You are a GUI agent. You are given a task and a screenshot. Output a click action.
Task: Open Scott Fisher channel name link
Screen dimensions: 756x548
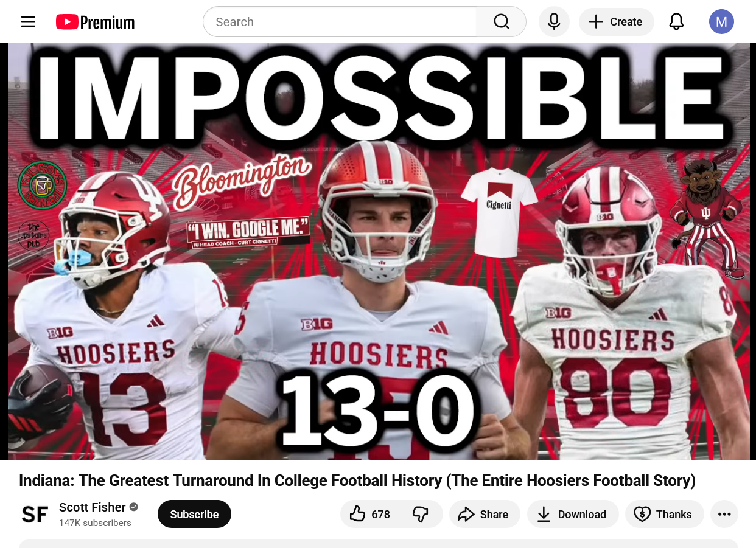(93, 507)
